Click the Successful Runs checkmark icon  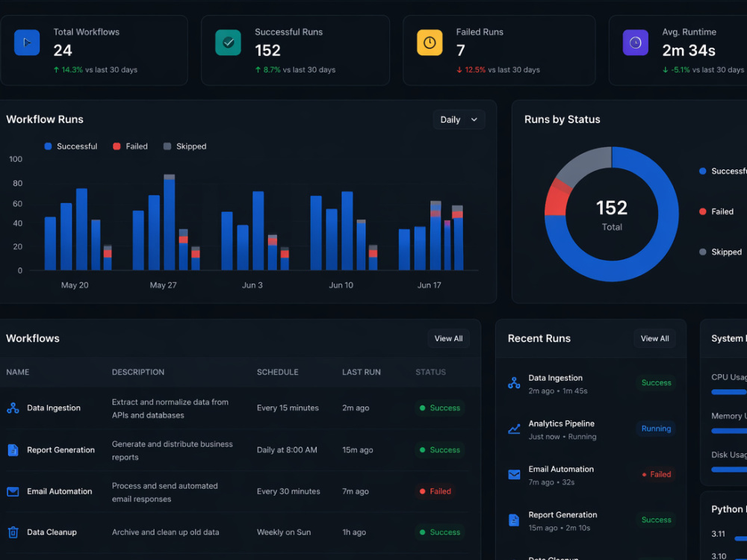pos(228,43)
